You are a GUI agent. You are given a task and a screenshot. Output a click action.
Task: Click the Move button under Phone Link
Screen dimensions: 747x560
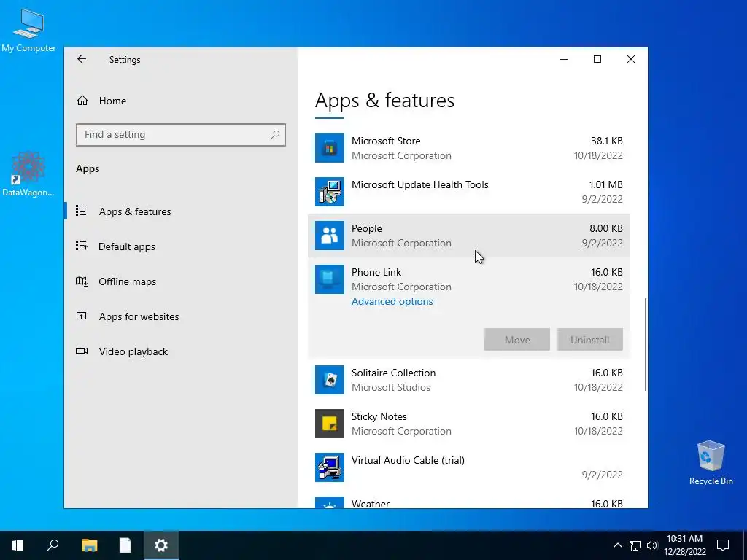coord(517,340)
